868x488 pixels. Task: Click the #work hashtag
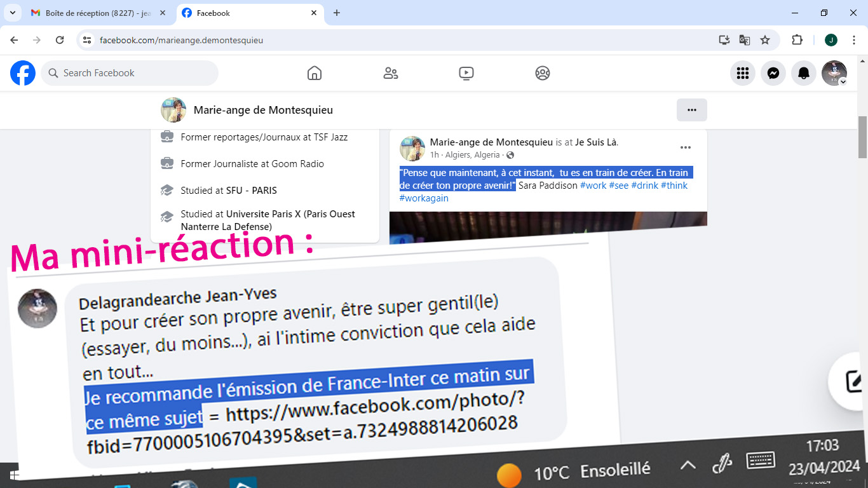point(593,186)
